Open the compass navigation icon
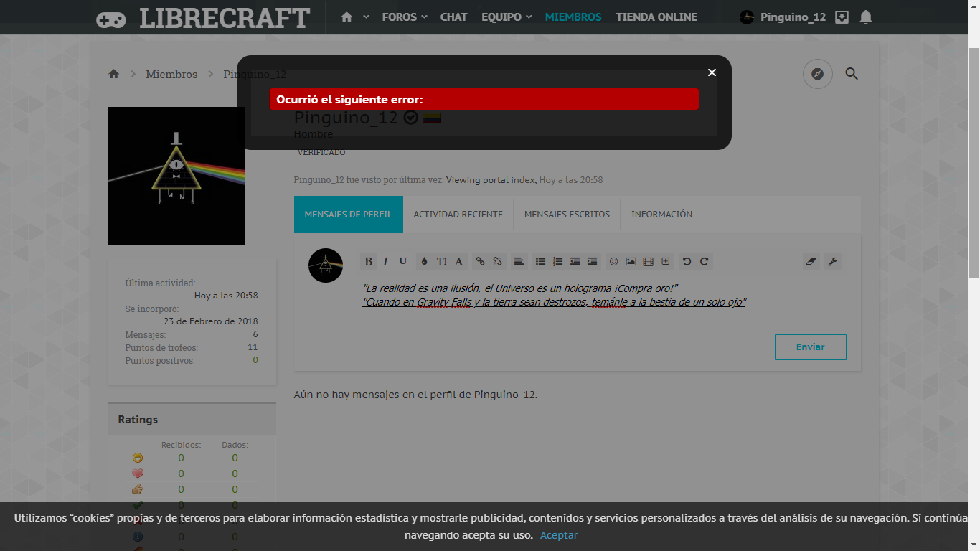This screenshot has height=551, width=980. coord(817,74)
